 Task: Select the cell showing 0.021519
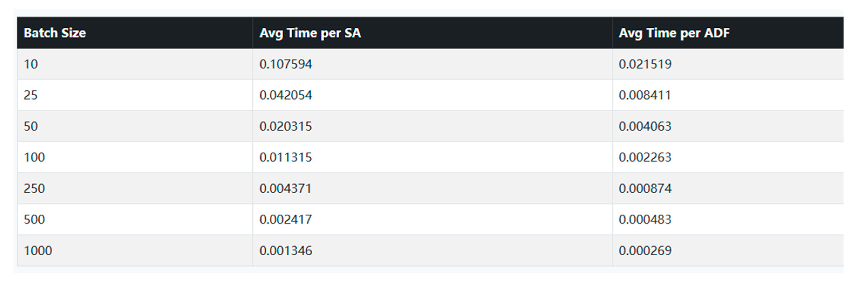click(x=645, y=64)
